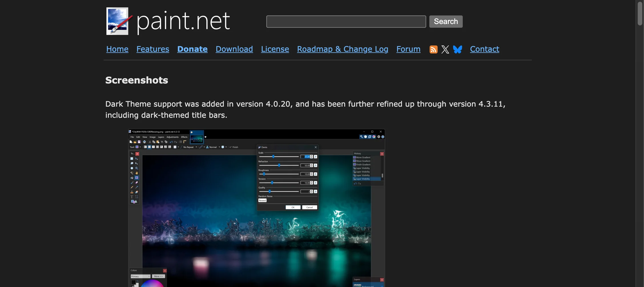
Task: Toggle the Colors window color wheel icon
Action: 374,137
